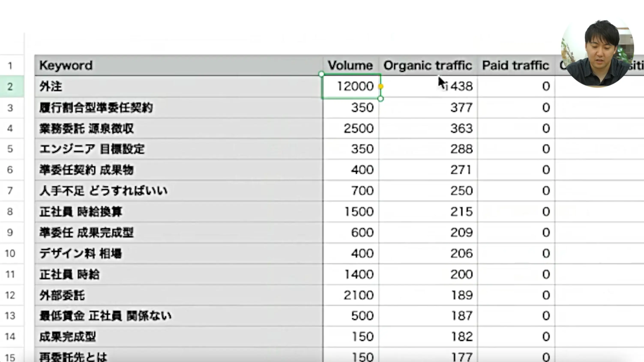Click row header number 8

click(10, 212)
